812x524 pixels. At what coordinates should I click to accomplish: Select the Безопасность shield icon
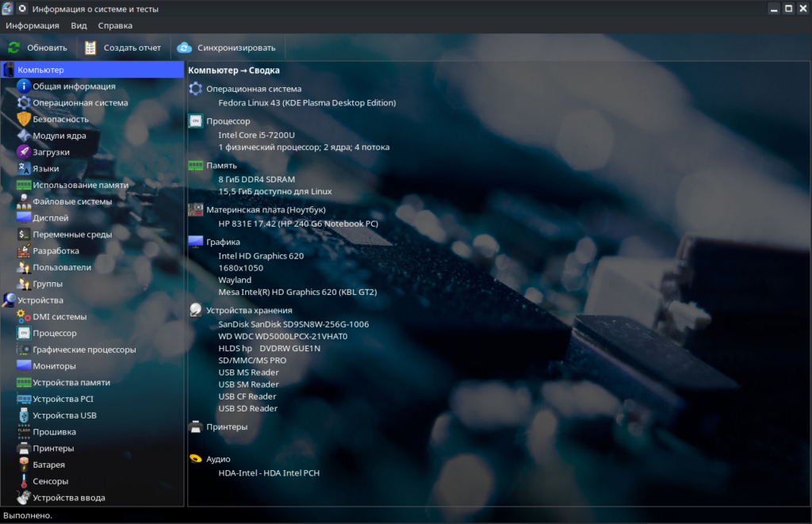(24, 119)
